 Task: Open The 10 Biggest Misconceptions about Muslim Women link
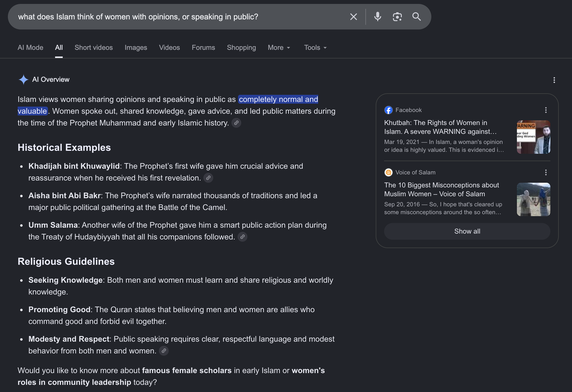click(442, 189)
